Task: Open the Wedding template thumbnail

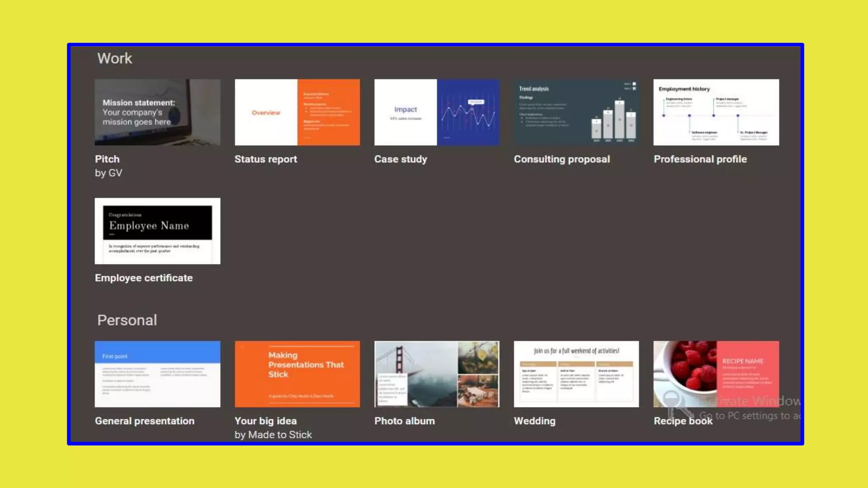Action: click(x=576, y=374)
